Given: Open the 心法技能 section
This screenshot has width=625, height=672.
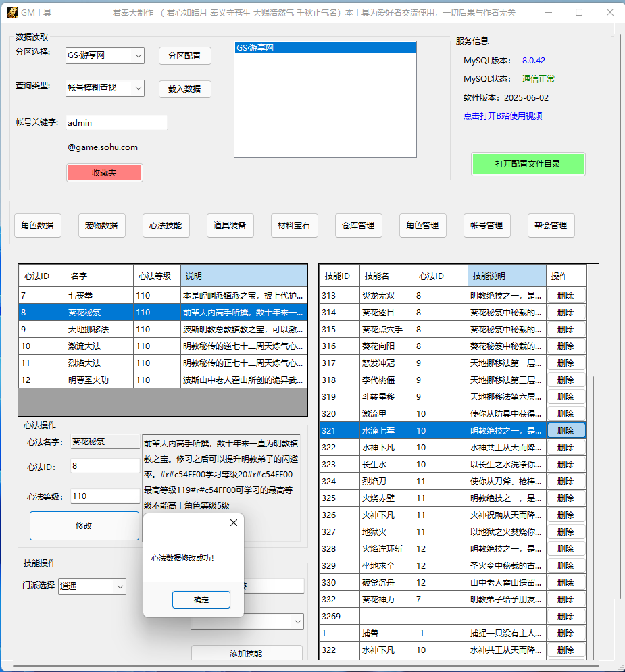Looking at the screenshot, I should 166,226.
